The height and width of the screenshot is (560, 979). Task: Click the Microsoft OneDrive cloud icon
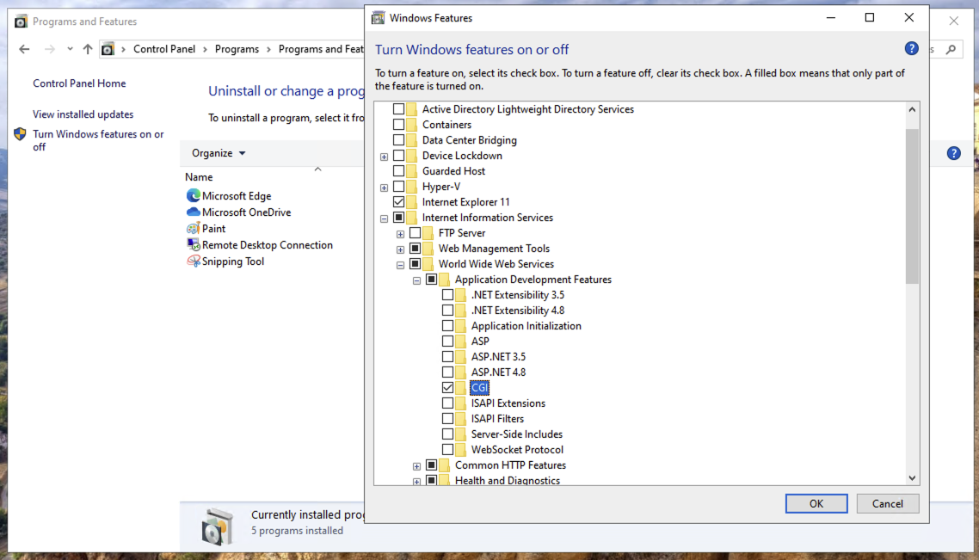pos(193,212)
